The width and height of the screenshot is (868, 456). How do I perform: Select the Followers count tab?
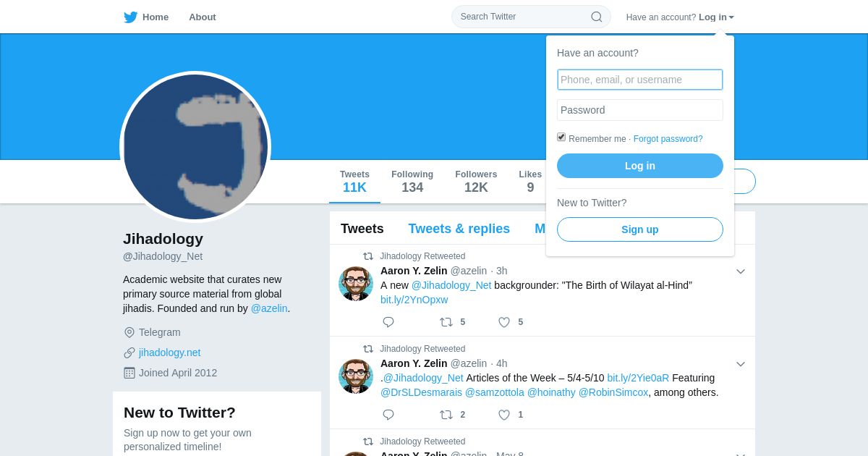coord(476,182)
